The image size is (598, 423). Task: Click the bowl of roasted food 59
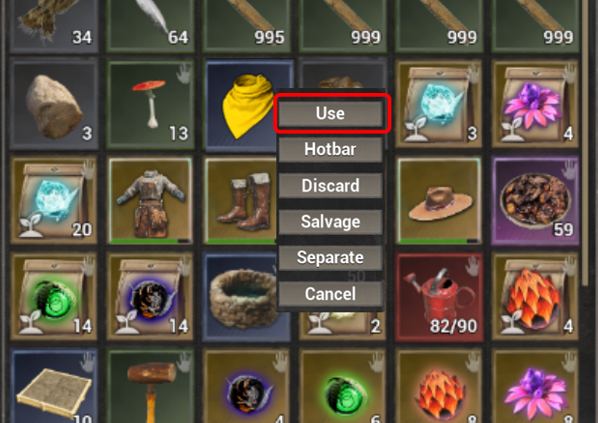click(535, 200)
